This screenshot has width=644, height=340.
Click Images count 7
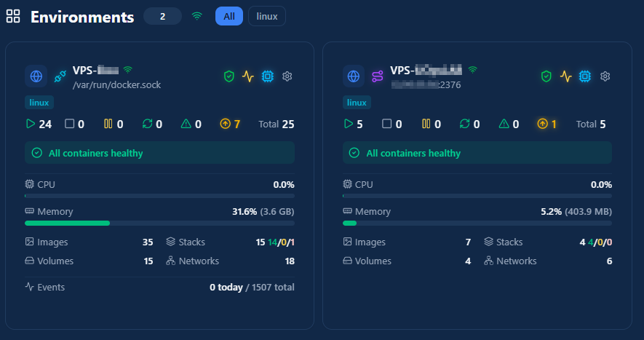tap(468, 242)
